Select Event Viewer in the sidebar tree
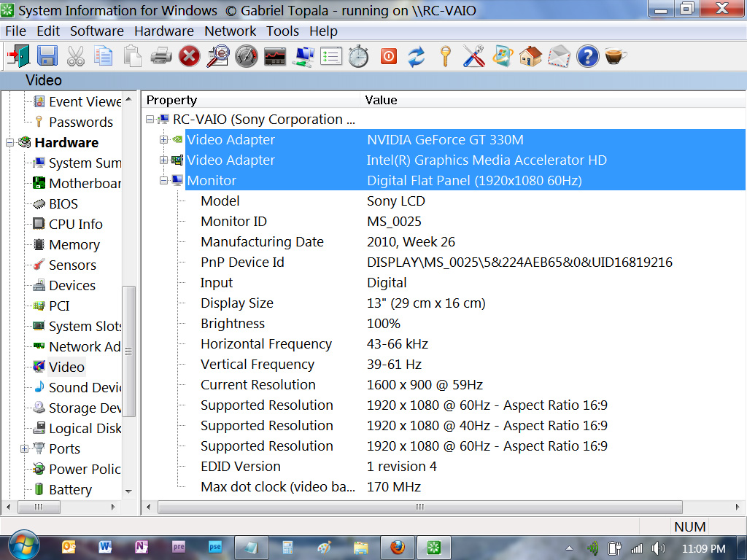This screenshot has width=747, height=560. [85, 101]
